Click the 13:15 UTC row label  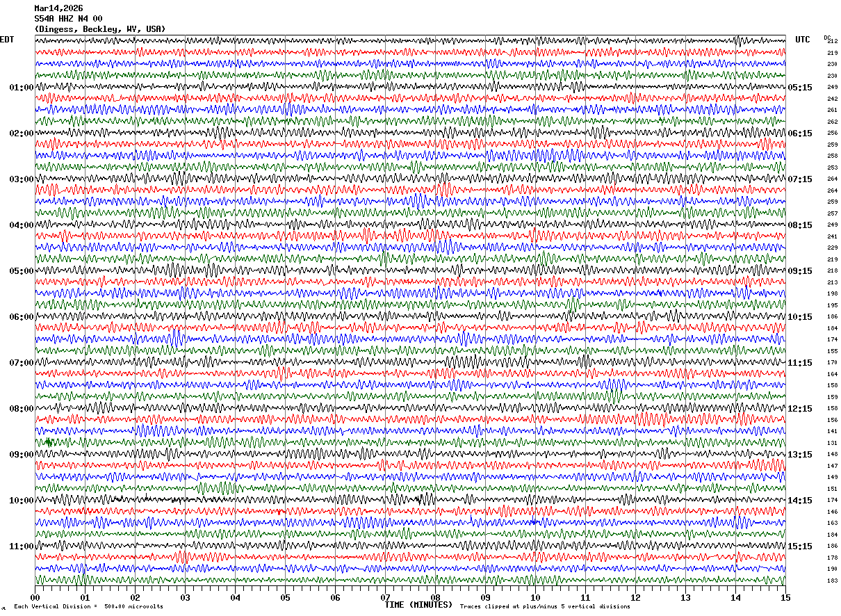click(800, 455)
